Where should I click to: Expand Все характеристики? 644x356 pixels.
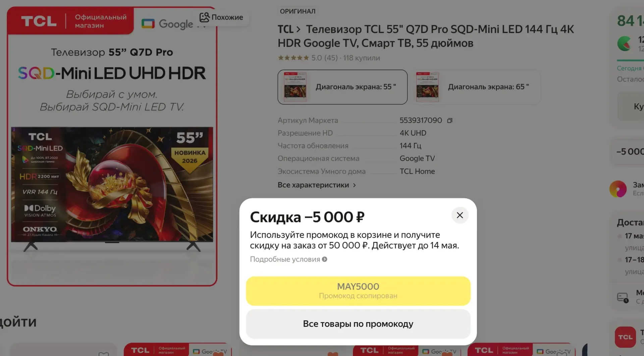317,185
